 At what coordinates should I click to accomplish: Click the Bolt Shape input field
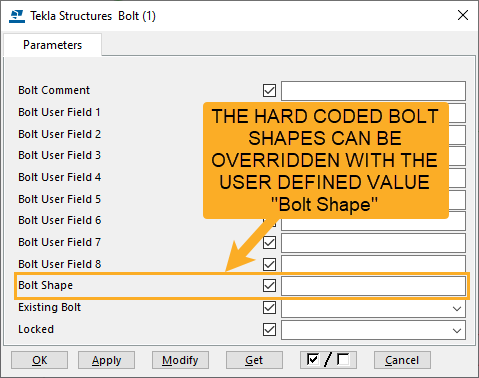click(x=373, y=286)
